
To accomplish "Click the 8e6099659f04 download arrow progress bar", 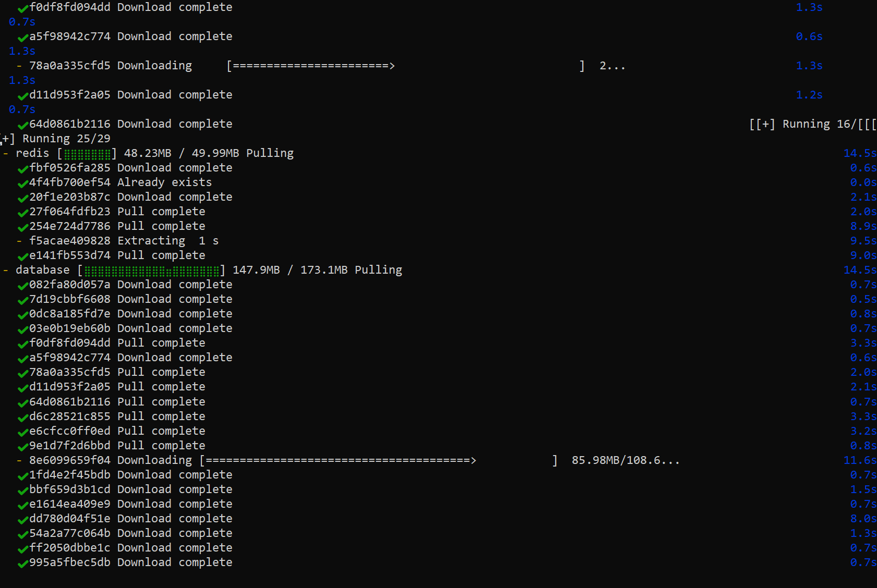I will point(379,460).
